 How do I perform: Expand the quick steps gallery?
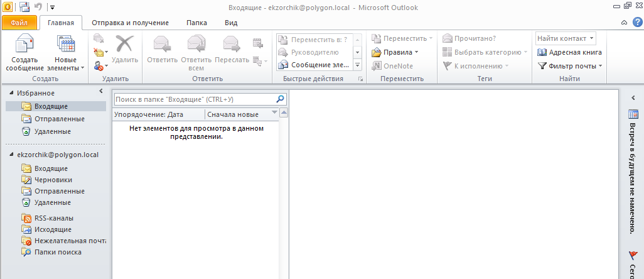(357, 65)
